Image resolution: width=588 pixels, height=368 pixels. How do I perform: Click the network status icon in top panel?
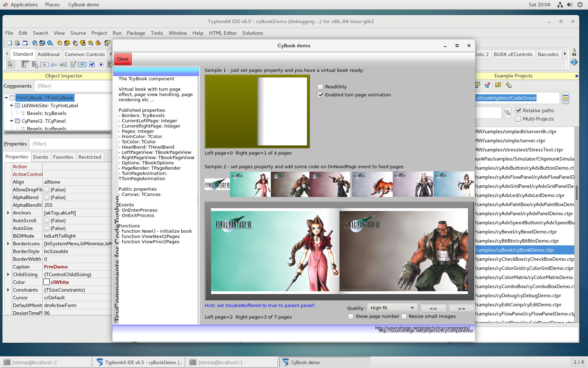click(x=560, y=5)
